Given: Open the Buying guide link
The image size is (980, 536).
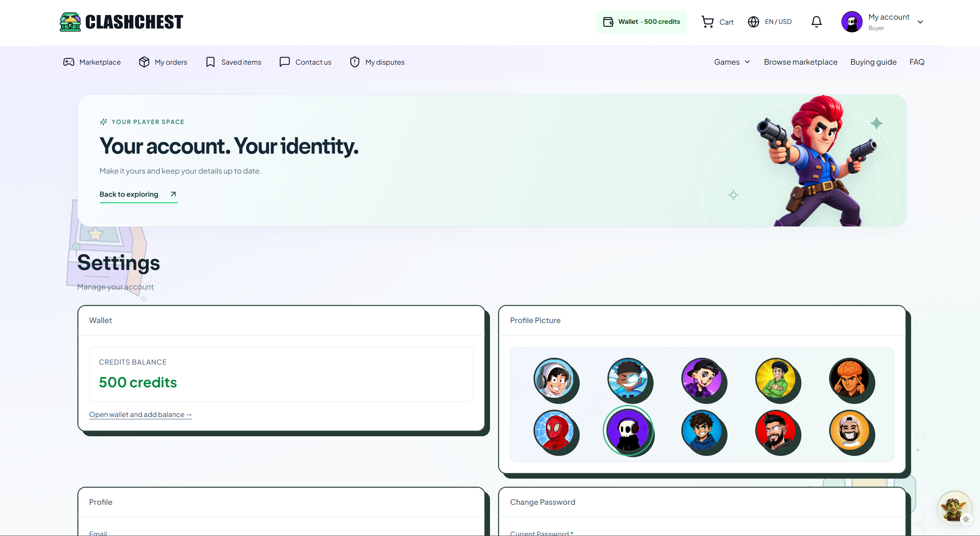Looking at the screenshot, I should point(873,62).
